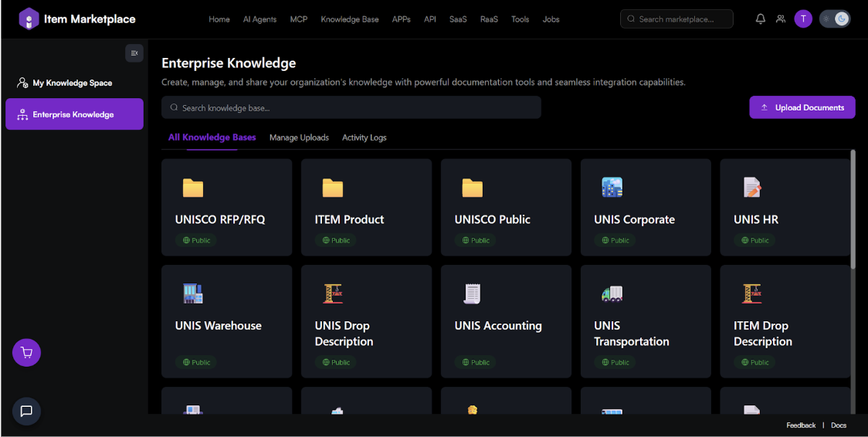Open the users group icon
This screenshot has width=868, height=437.
[781, 19]
